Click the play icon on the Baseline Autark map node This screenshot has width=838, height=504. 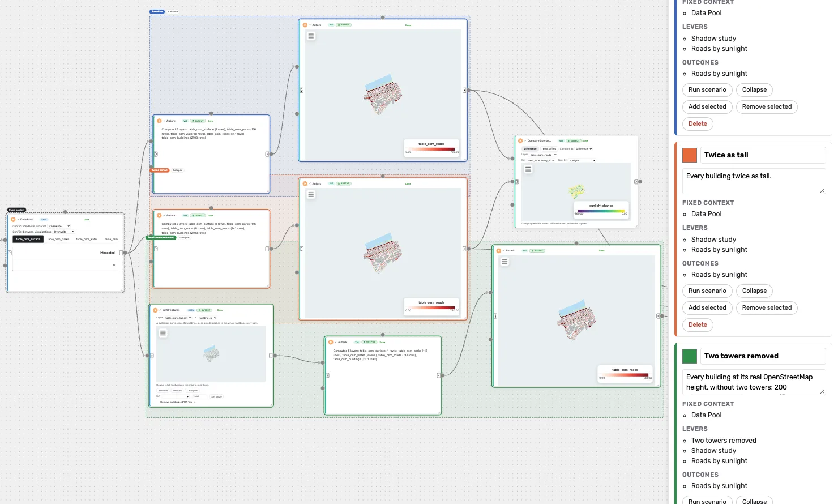pyautogui.click(x=305, y=25)
